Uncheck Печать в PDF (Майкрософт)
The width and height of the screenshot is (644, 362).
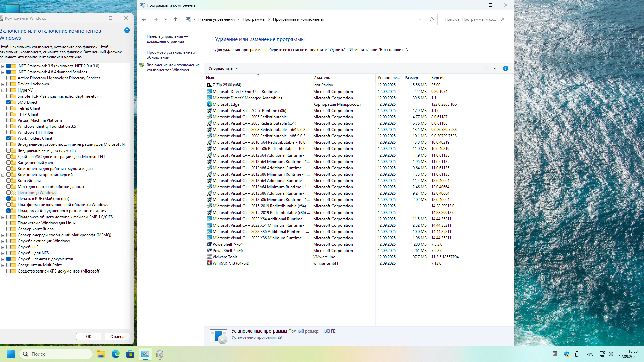(8, 199)
